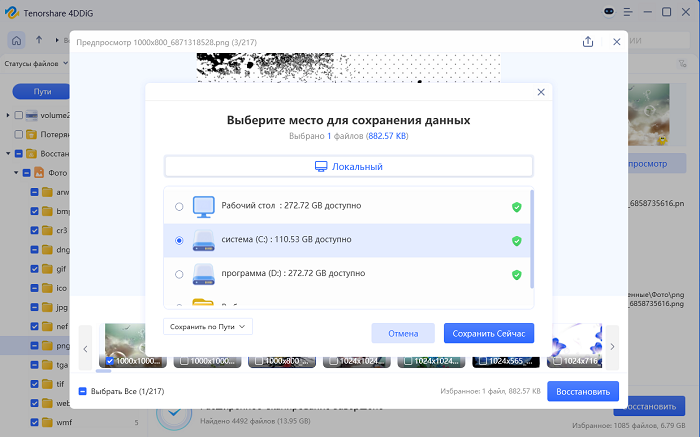Select the система (C:) radio button
Screen dimensions: 700x437
(x=179, y=241)
